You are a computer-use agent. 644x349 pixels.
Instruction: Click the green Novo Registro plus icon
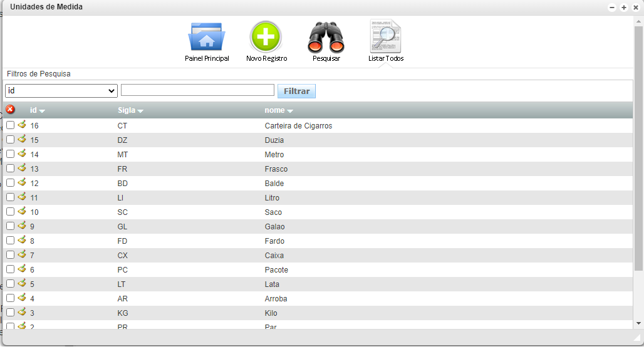266,37
